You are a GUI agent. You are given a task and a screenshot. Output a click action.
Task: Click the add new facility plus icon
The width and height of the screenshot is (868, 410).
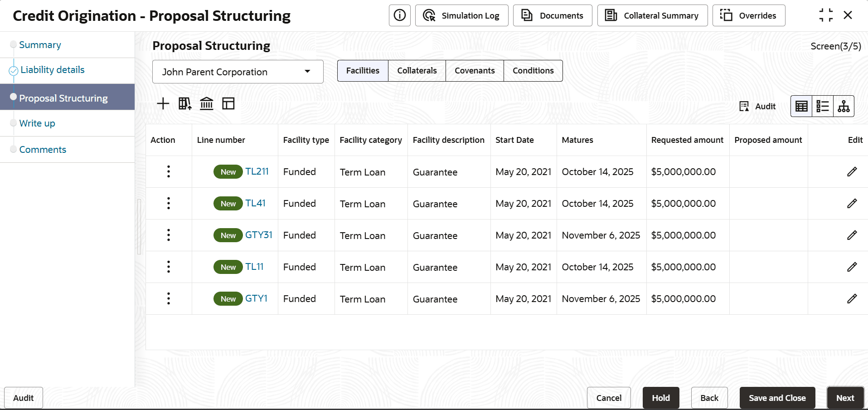163,104
